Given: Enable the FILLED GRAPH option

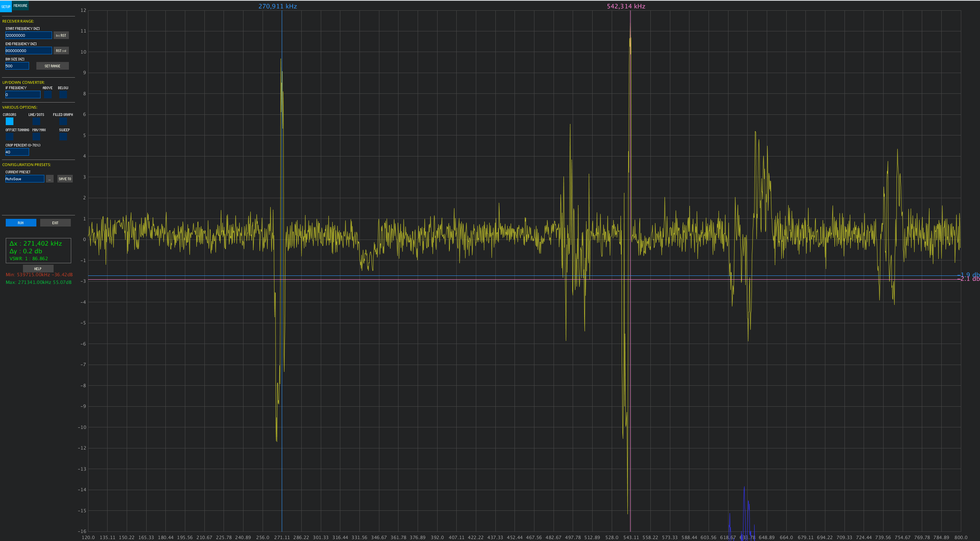Looking at the screenshot, I should 63,121.
